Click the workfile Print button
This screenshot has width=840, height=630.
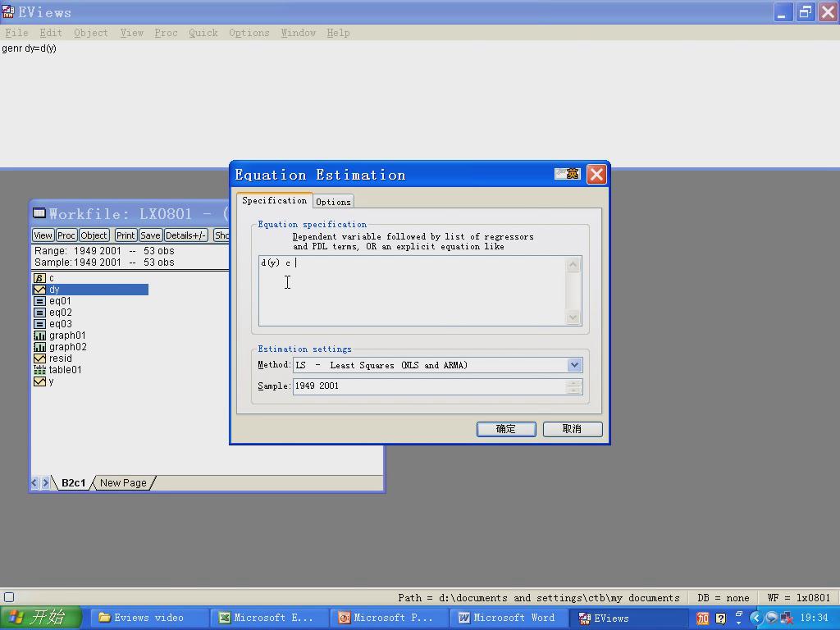click(126, 235)
